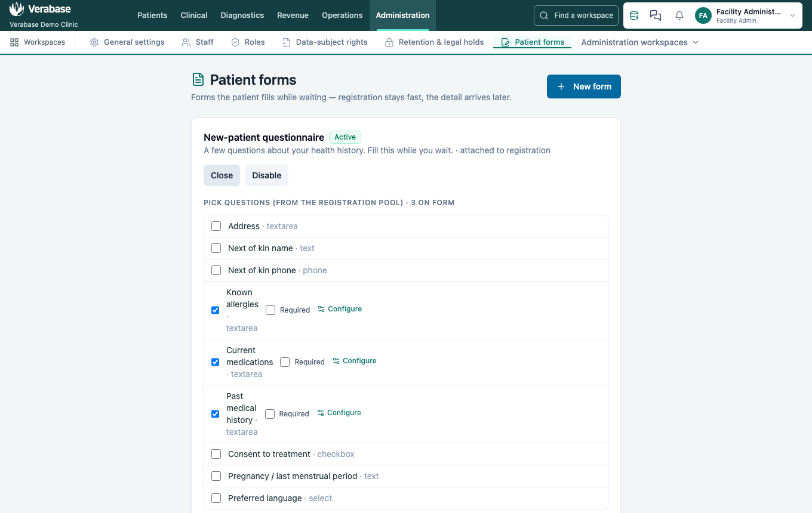812x513 pixels.
Task: Click the Find a workspace search field
Action: tap(576, 16)
